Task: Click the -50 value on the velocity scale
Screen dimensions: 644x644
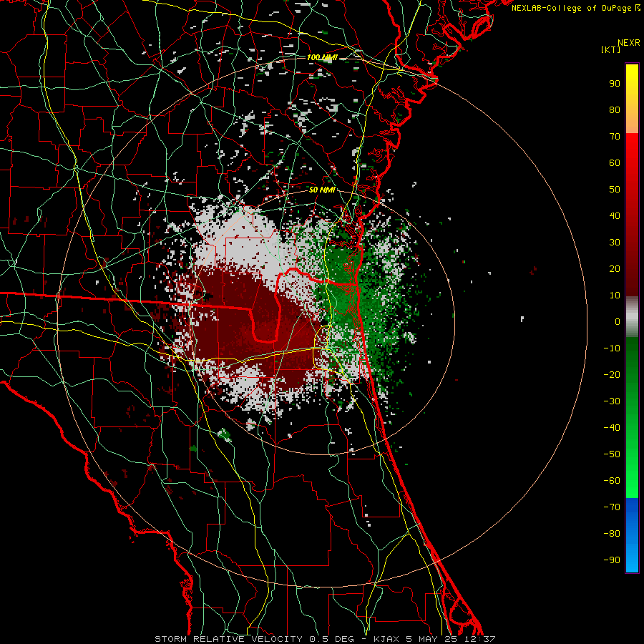Action: [612, 454]
